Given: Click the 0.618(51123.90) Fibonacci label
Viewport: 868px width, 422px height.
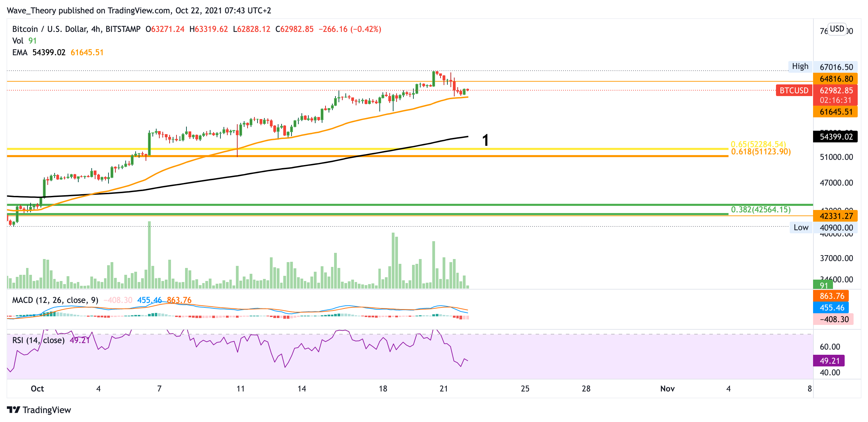Looking at the screenshot, I should pos(761,152).
